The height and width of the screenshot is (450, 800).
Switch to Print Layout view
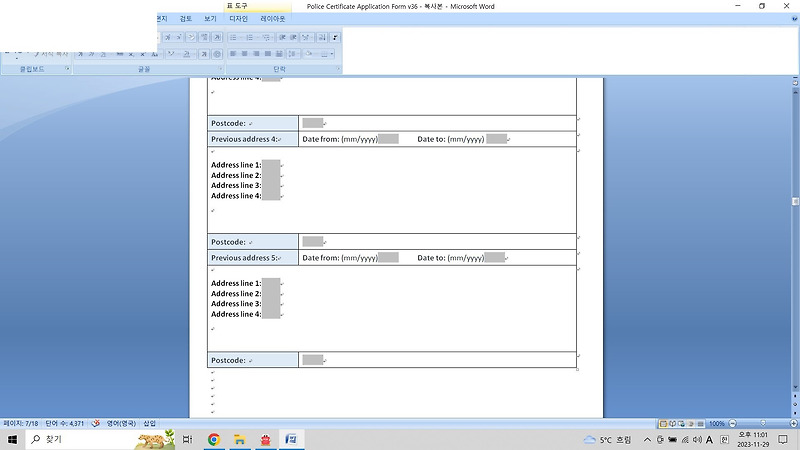point(663,423)
